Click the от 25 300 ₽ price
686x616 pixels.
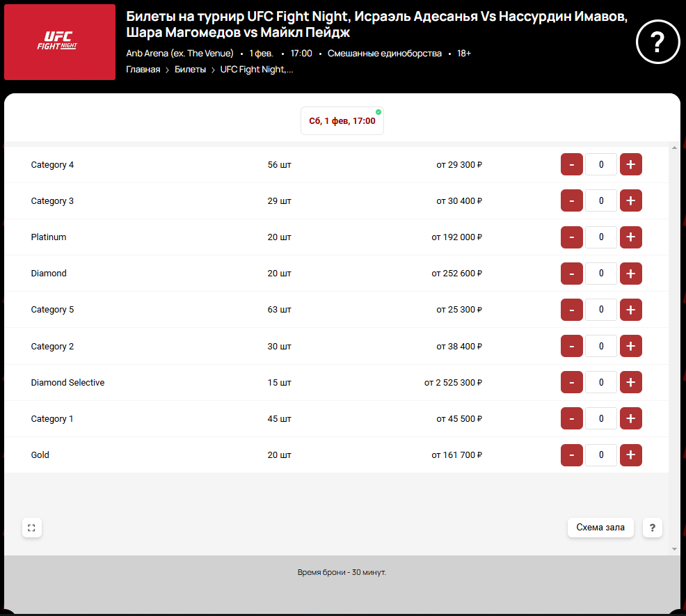click(459, 310)
